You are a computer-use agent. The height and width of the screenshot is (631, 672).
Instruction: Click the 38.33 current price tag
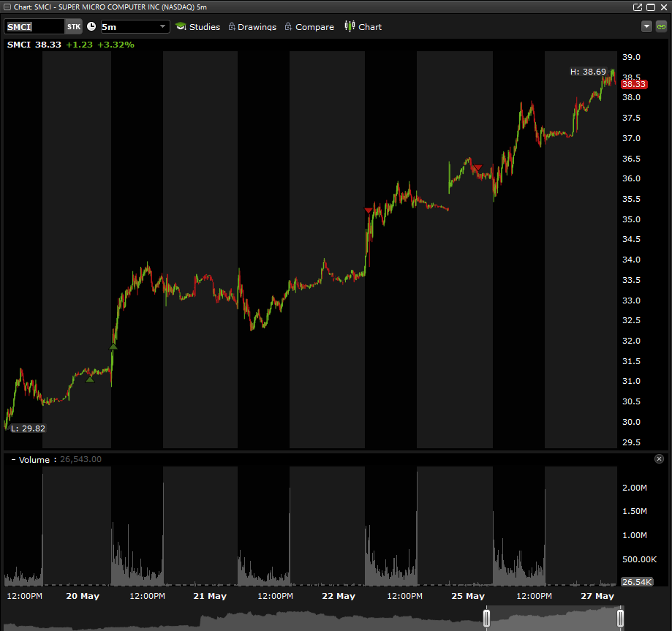pyautogui.click(x=634, y=84)
